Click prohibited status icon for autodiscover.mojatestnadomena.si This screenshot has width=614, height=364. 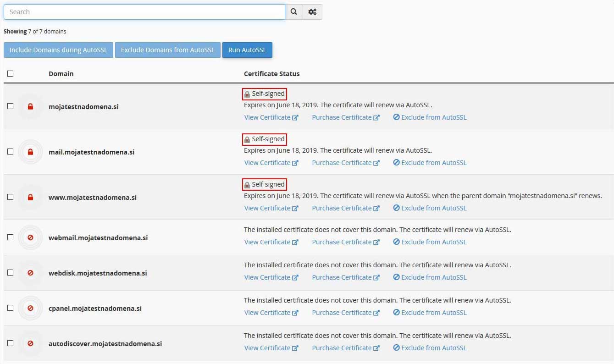point(30,343)
